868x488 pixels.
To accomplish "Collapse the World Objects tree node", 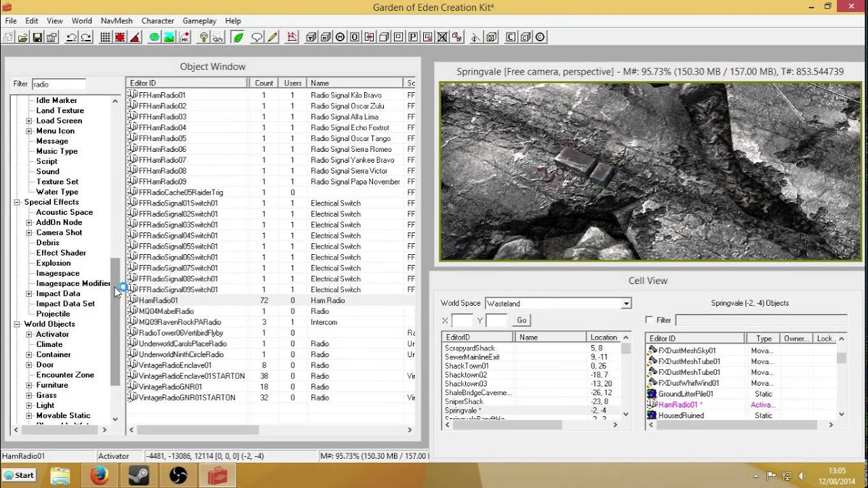I will tap(18, 324).
